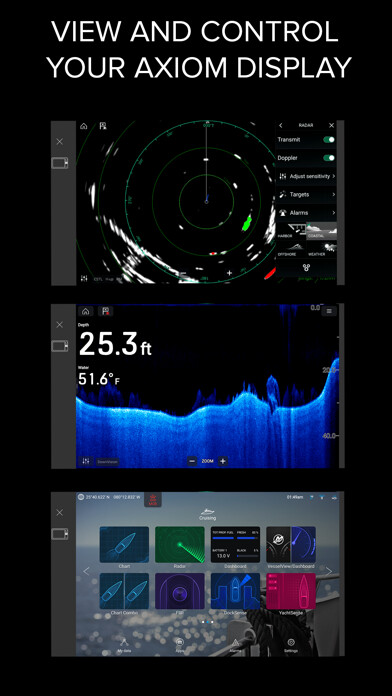Tap the waypoint icon on the sonar screen
The image size is (392, 696).
coord(106,311)
